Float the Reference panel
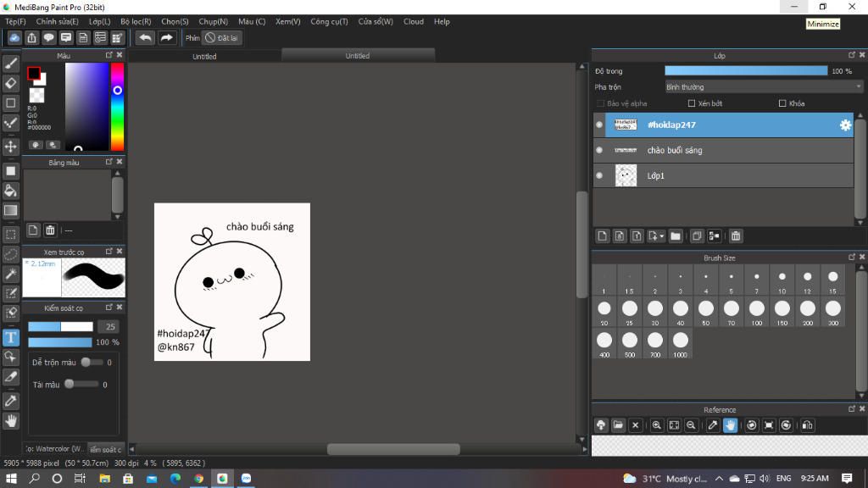 tap(852, 409)
